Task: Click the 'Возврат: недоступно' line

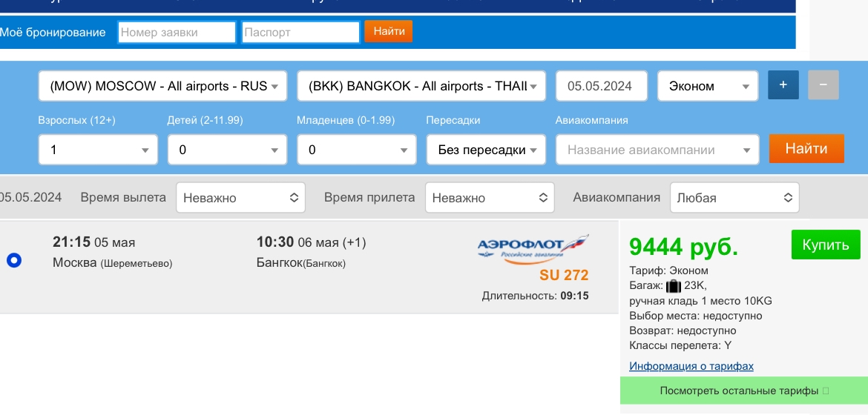Action: (683, 331)
